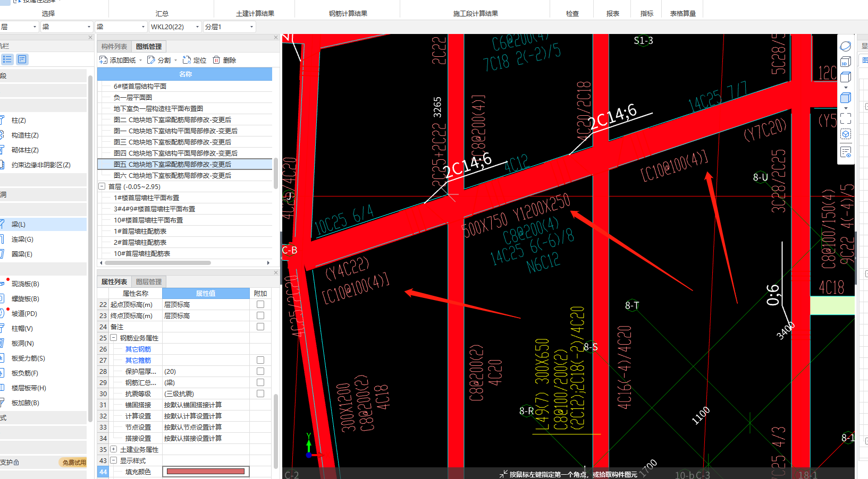Expand the 土建业务属性 group
868x479 pixels.
114,449
